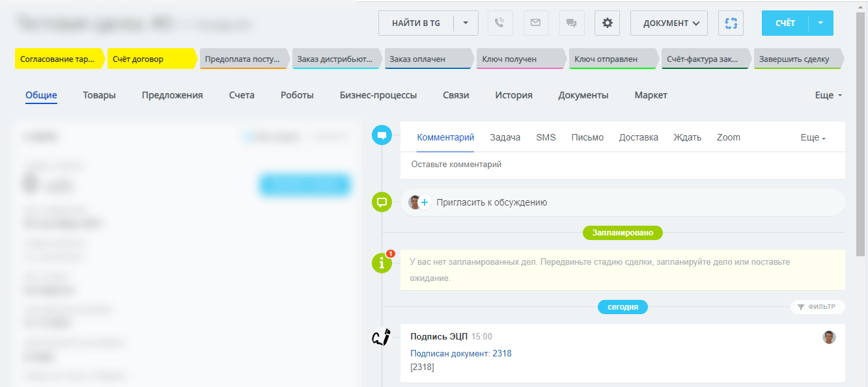Select stage Ключ отправлен
The image size is (868, 387).
tap(615, 59)
